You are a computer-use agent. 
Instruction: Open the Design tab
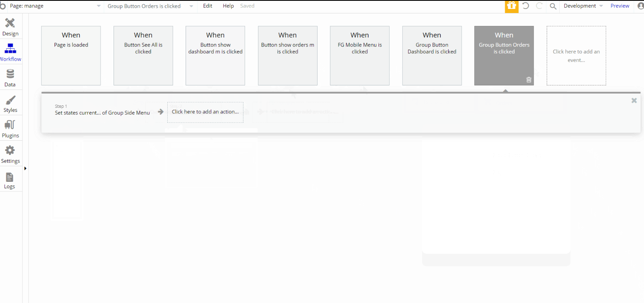(x=10, y=27)
